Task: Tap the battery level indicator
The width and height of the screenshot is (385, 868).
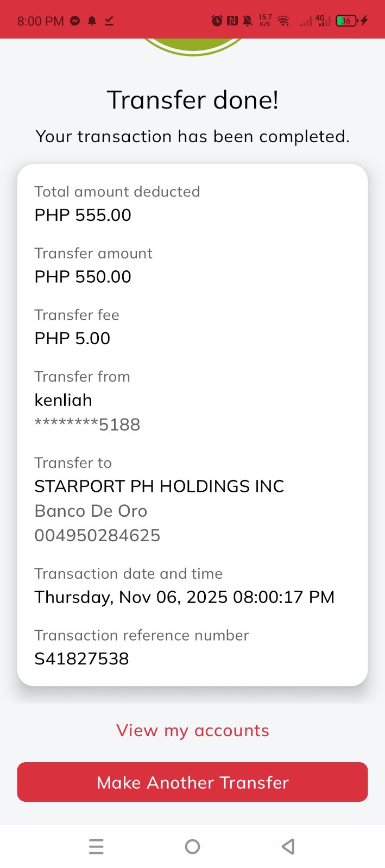Action: pos(348,21)
